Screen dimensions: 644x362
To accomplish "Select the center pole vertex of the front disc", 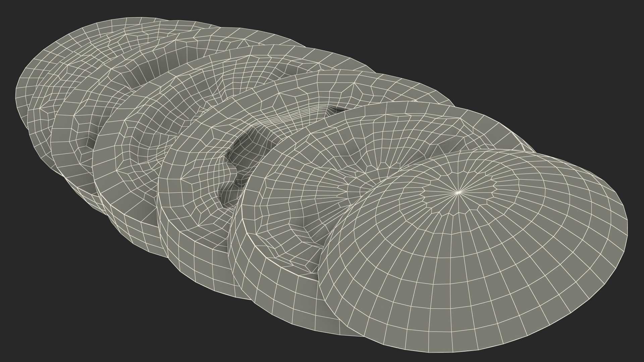I will 458,192.
